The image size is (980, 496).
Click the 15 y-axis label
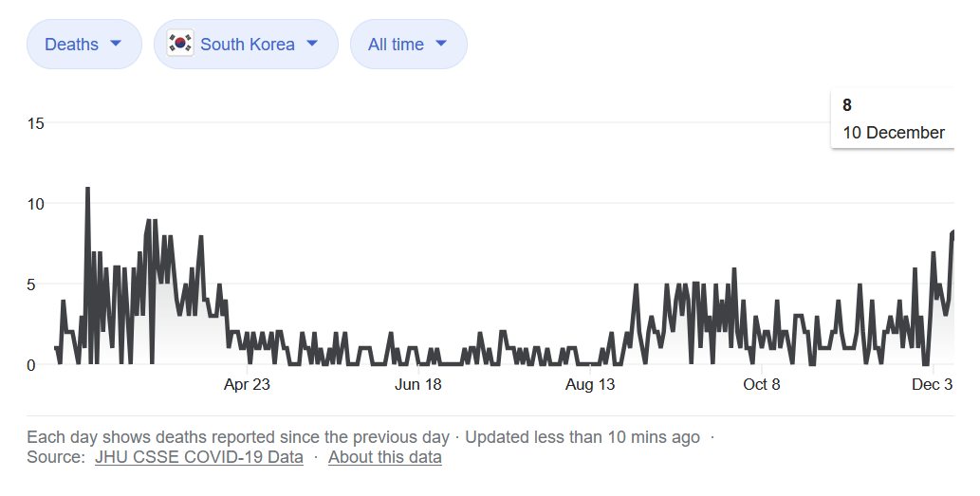click(37, 123)
